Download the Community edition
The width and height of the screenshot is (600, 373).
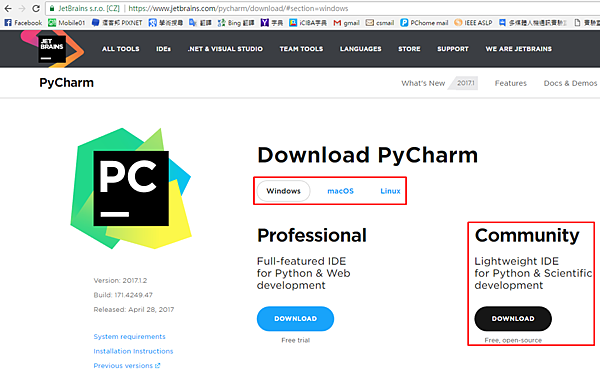coord(513,319)
